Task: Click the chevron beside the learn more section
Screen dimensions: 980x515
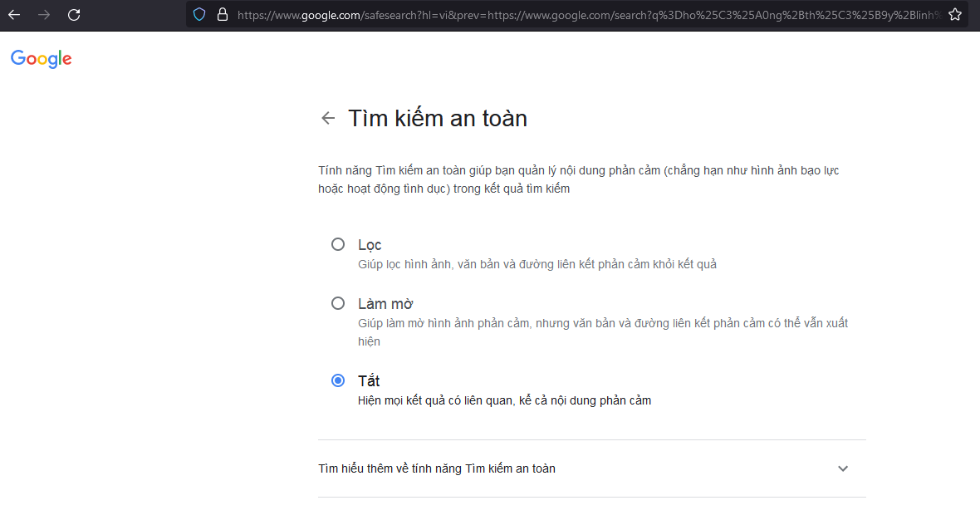Action: pos(843,468)
